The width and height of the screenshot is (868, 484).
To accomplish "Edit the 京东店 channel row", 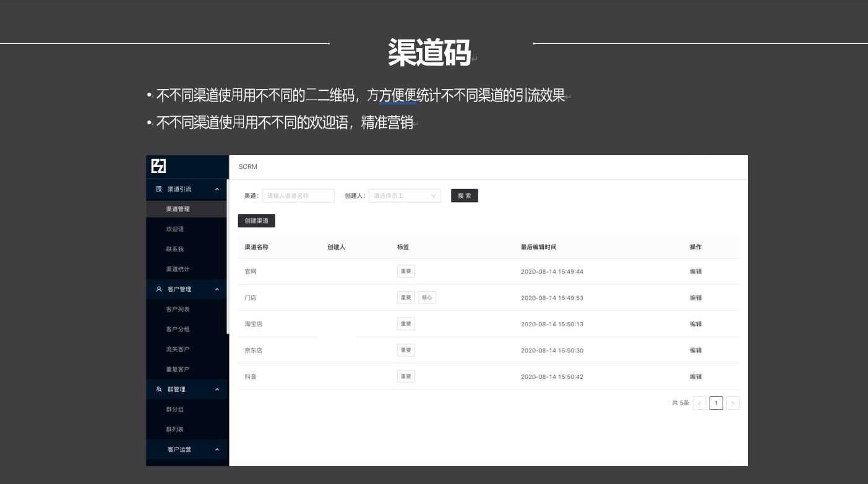I will (696, 350).
